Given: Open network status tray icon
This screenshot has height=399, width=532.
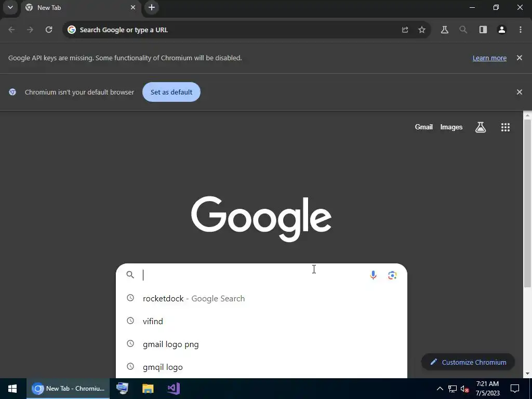Looking at the screenshot, I should point(453,389).
